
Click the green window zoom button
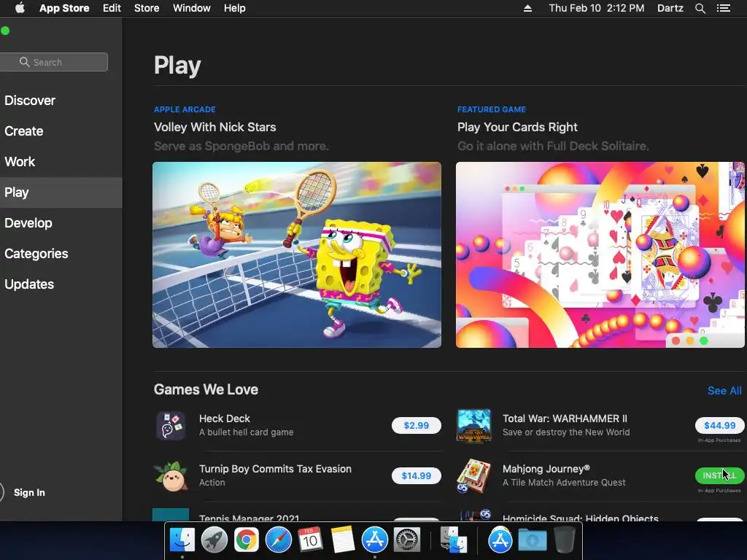coord(5,31)
